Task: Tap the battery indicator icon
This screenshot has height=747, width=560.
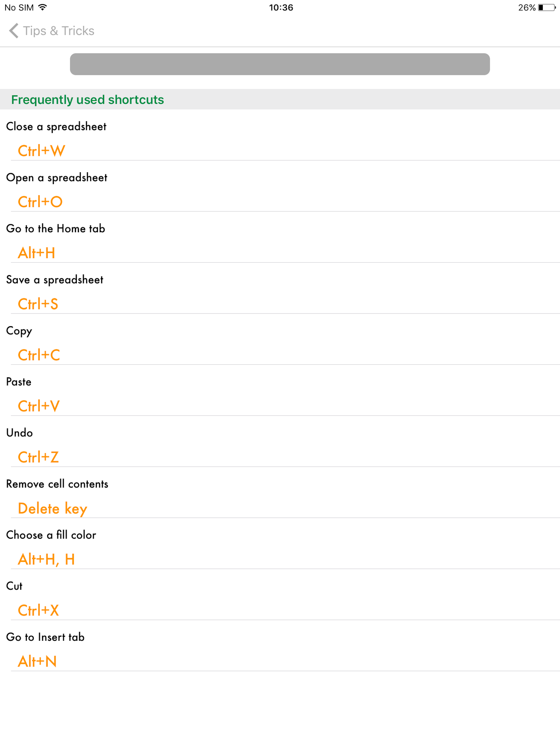Action: pos(547,7)
